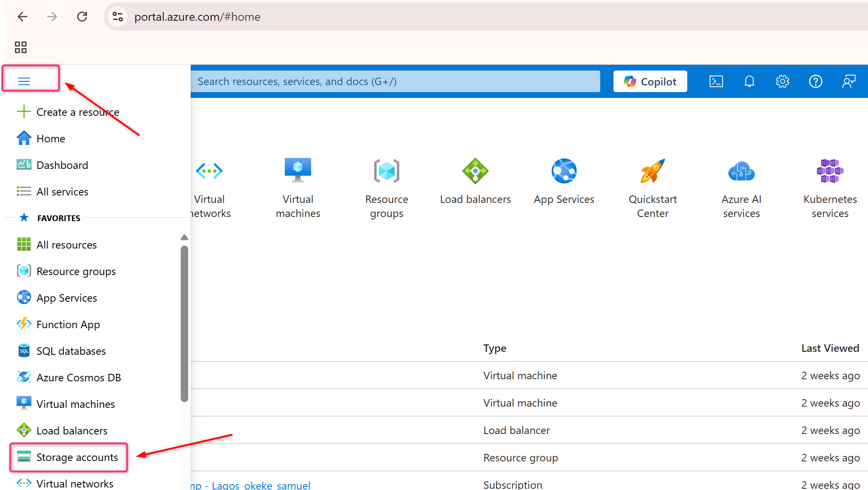
Task: Click the Subscription type cell
Action: point(513,485)
